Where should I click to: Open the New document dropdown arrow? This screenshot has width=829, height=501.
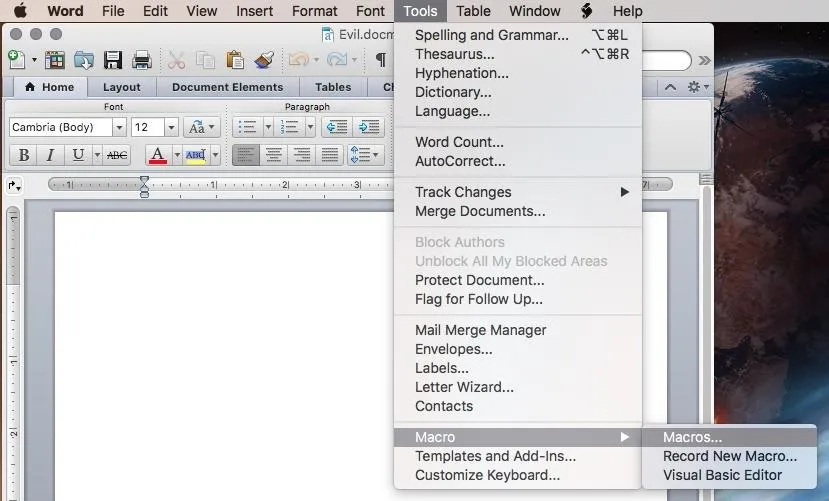(34, 60)
